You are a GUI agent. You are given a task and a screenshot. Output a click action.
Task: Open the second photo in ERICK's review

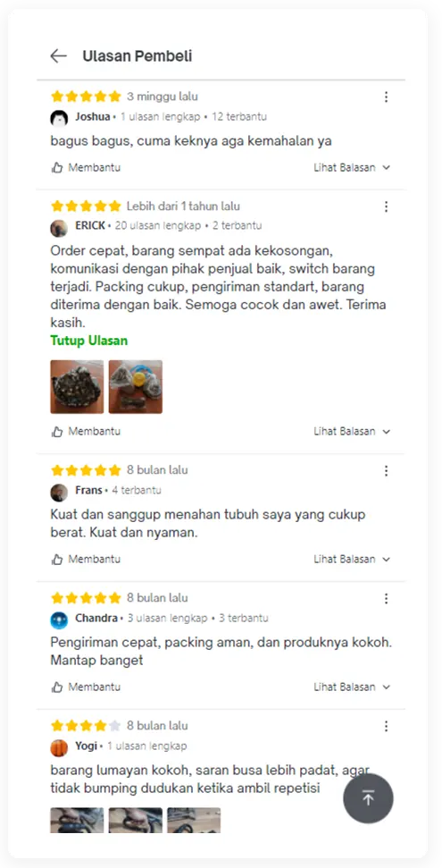click(136, 387)
